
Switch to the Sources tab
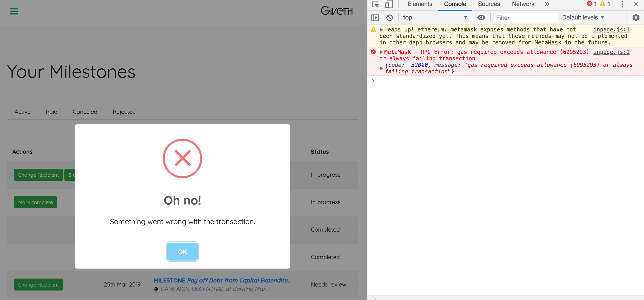[x=489, y=4]
